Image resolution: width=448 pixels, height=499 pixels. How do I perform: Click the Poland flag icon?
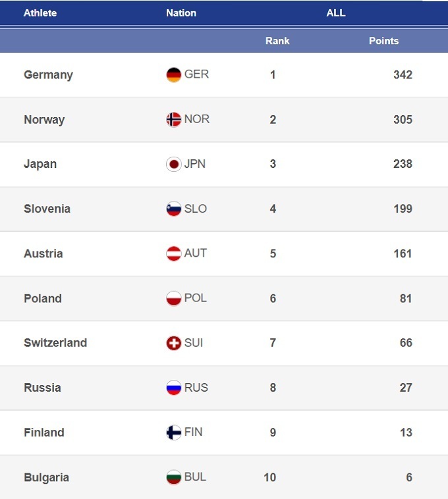point(173,298)
